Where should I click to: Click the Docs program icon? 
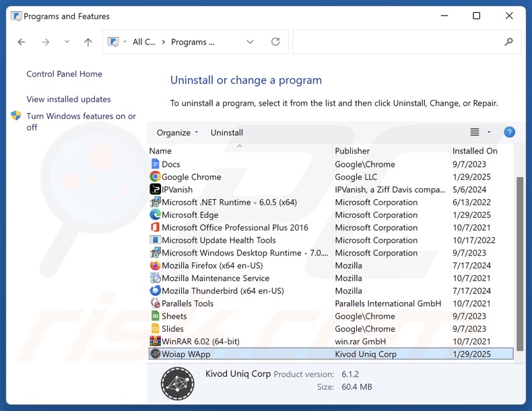[x=155, y=164]
